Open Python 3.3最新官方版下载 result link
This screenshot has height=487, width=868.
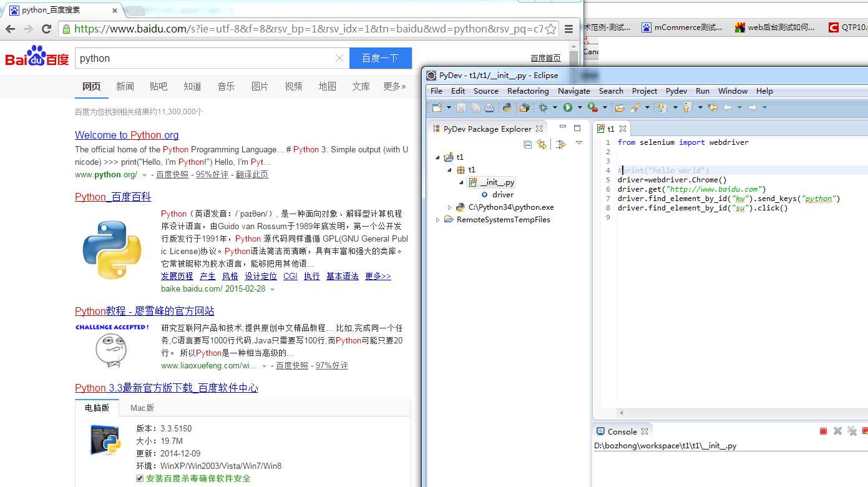pos(167,388)
